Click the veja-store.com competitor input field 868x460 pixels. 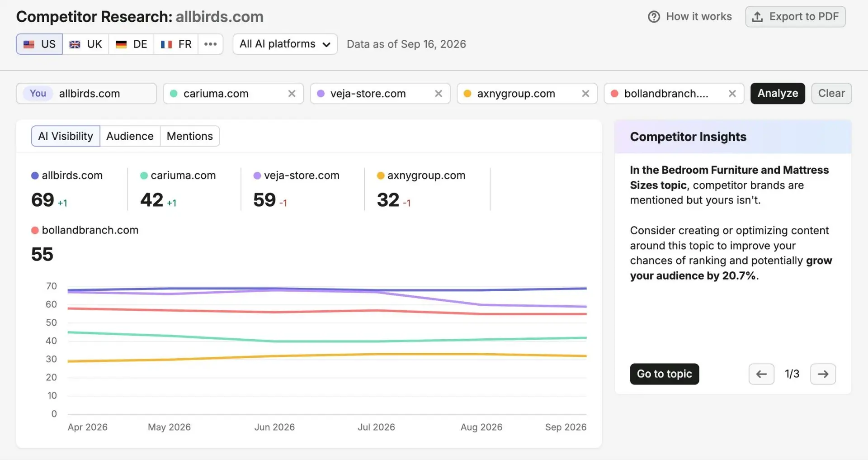click(380, 94)
